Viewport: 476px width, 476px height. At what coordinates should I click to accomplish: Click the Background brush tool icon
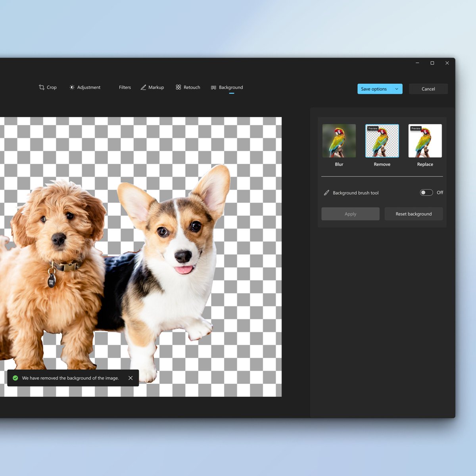tap(326, 193)
